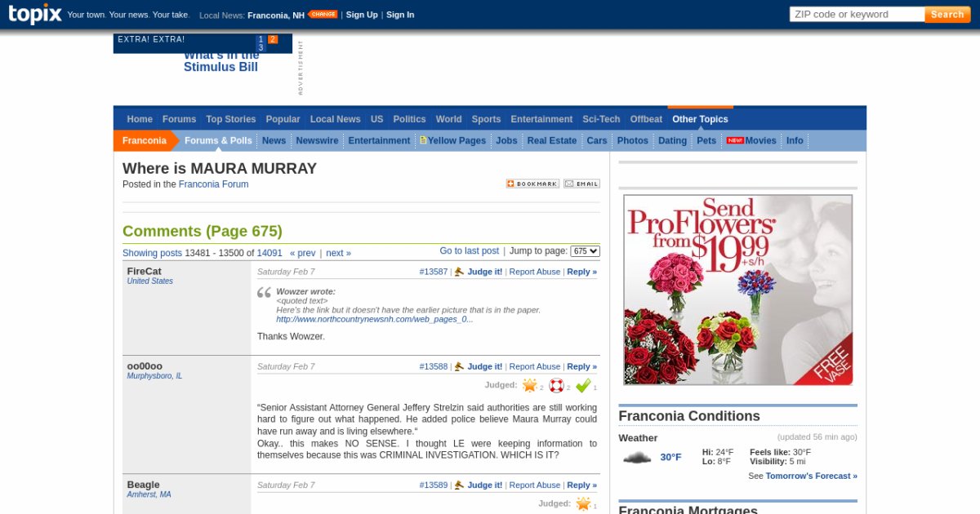Click the NEW badge beside Movies
Image resolution: width=980 pixels, height=514 pixels.
735,140
